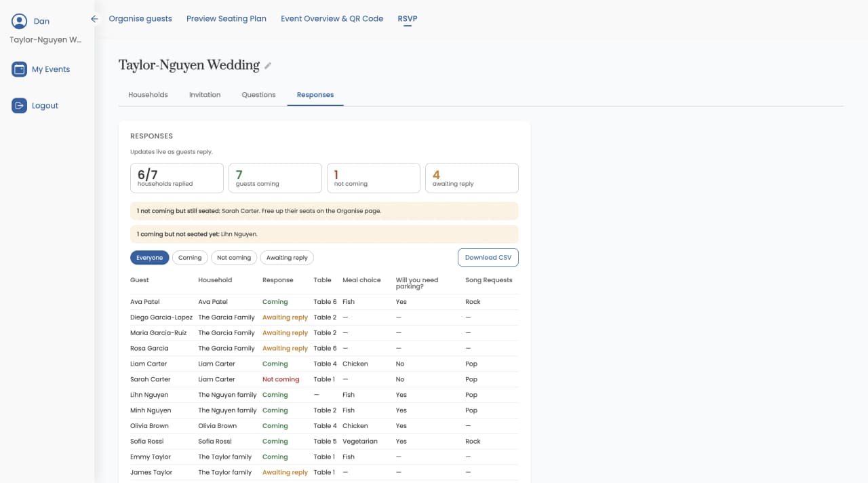Image resolution: width=868 pixels, height=483 pixels.
Task: Download the responses CSV
Action: click(488, 258)
